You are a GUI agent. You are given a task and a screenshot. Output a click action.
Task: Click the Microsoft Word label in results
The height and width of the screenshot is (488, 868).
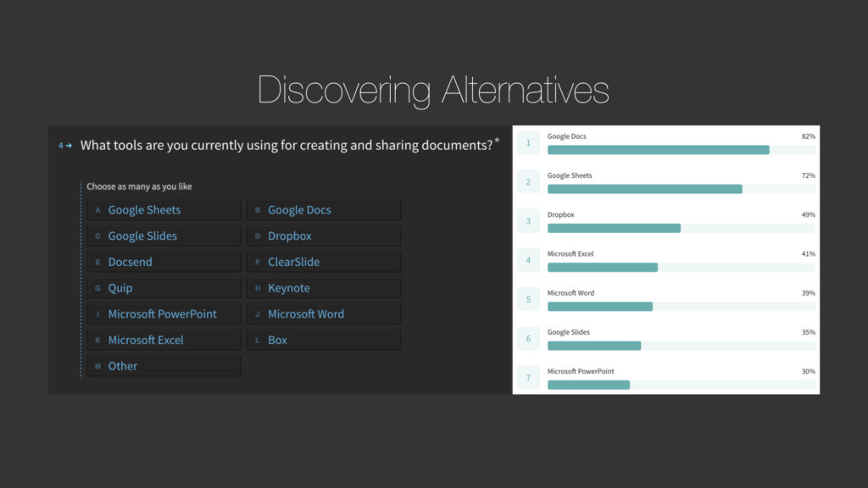tap(570, 293)
